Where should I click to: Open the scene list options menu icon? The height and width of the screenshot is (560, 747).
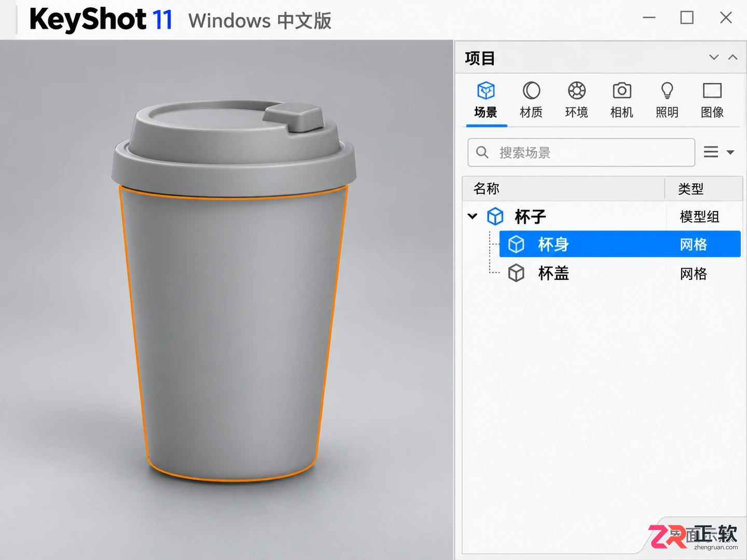[711, 152]
